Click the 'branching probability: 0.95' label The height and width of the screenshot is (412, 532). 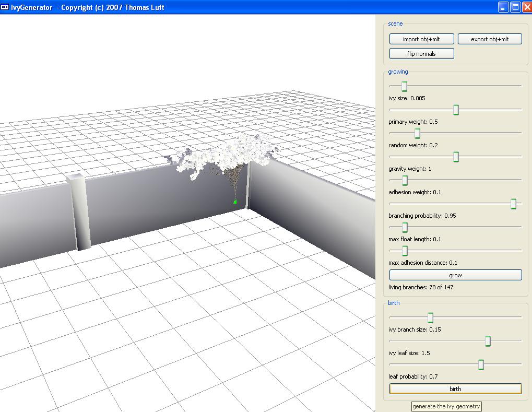click(x=422, y=216)
